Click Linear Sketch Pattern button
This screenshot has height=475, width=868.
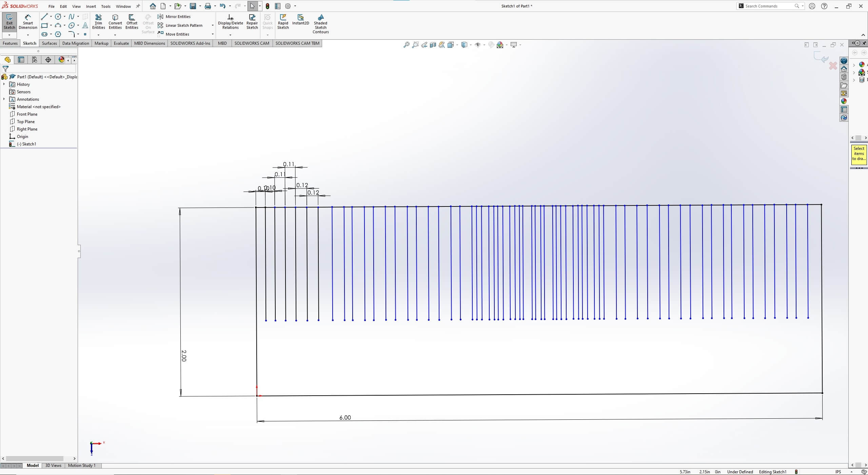180,25
